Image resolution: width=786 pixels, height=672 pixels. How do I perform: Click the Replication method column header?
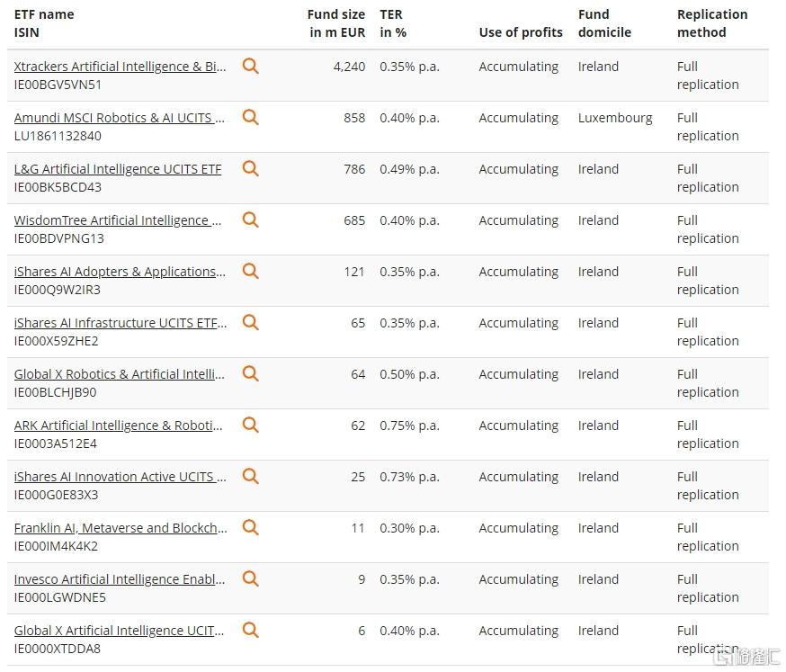[712, 23]
